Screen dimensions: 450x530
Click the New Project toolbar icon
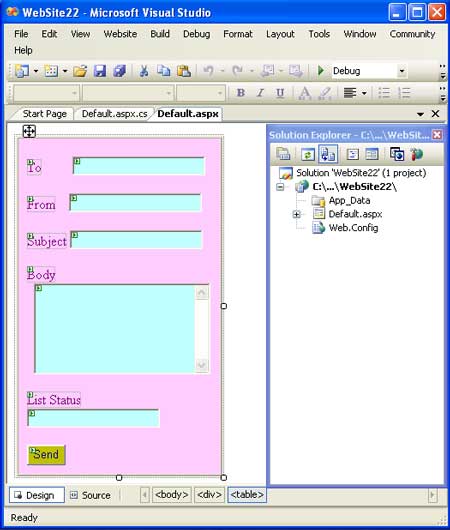click(22, 71)
